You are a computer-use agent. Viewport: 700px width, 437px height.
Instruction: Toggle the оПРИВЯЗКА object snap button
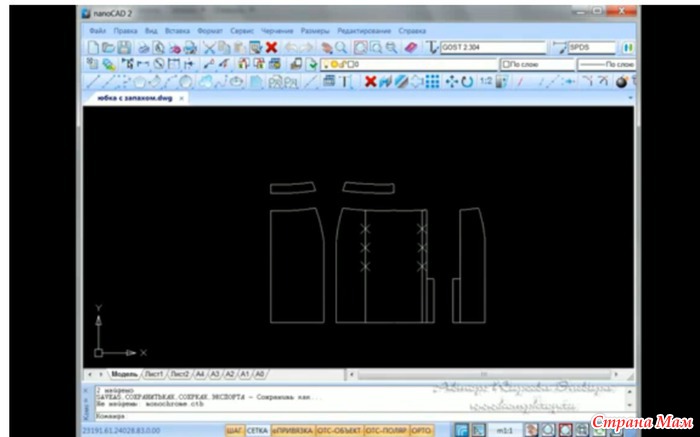(x=292, y=429)
